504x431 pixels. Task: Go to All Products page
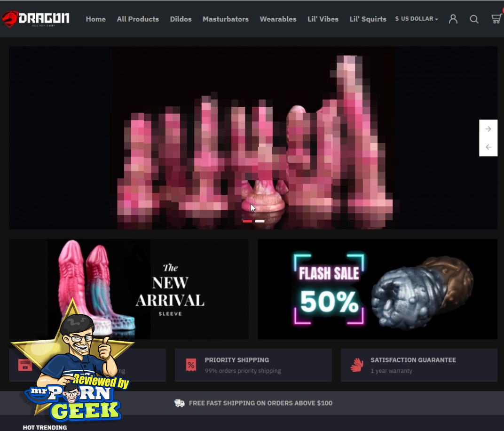pyautogui.click(x=138, y=19)
